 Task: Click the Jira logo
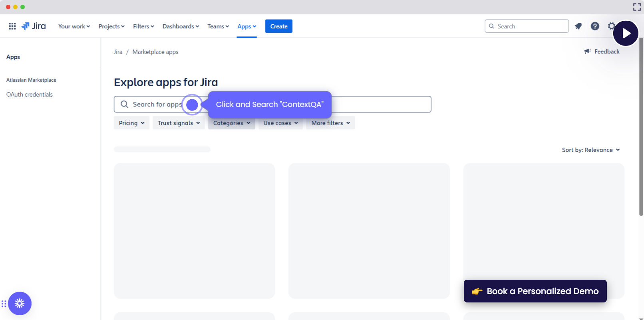(34, 26)
